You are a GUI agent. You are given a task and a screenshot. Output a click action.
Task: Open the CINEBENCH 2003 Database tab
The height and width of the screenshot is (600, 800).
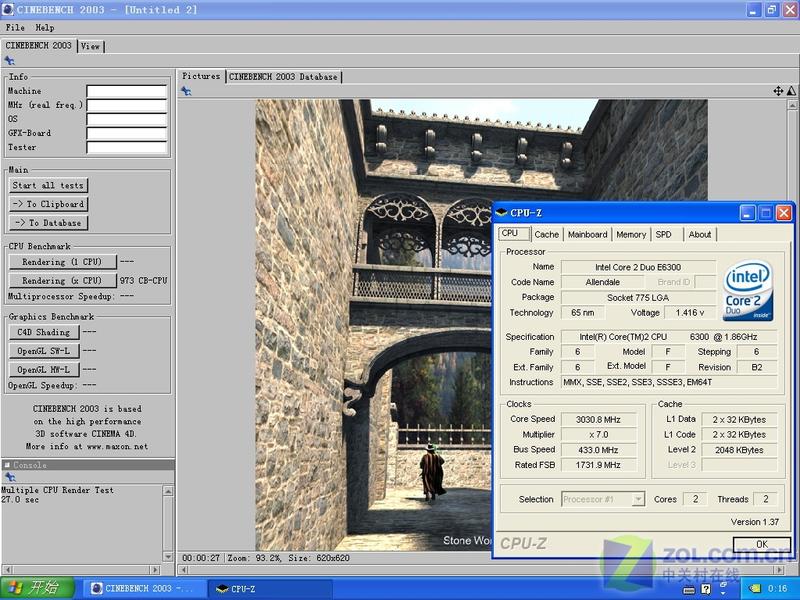[x=283, y=77]
